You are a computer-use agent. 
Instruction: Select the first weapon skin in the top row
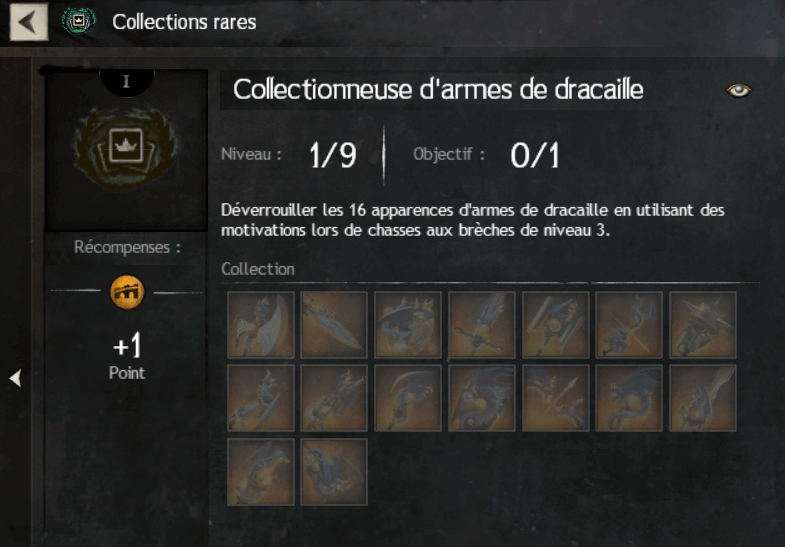(261, 325)
